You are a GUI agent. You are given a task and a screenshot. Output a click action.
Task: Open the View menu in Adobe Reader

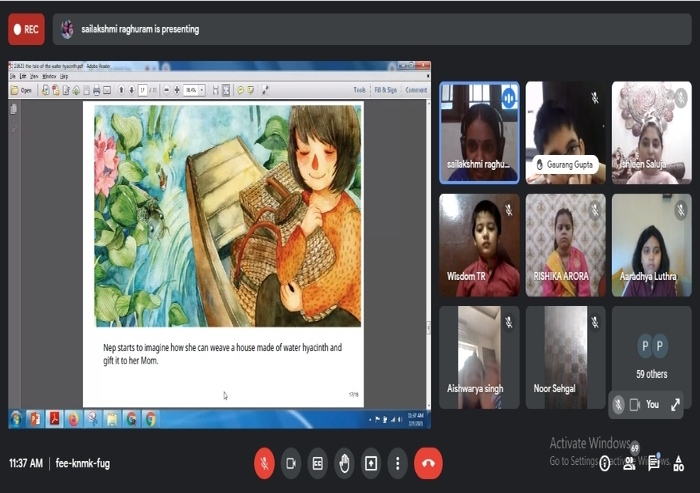point(34,76)
